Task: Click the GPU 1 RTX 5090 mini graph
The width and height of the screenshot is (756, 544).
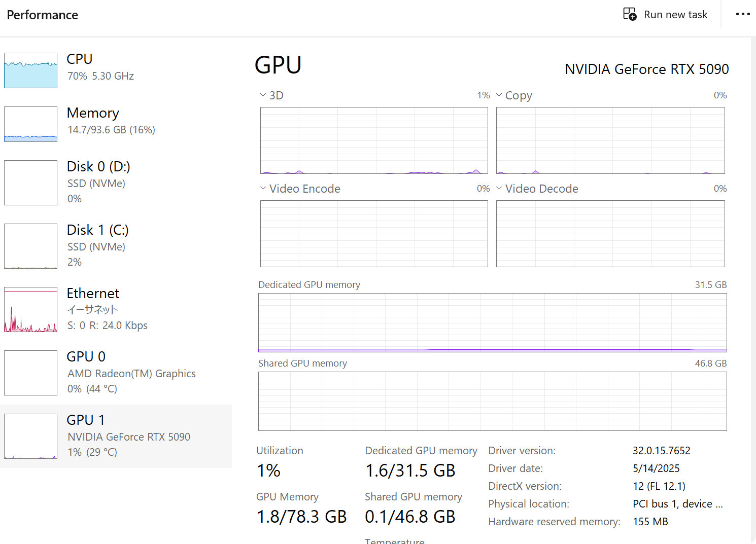Action: point(30,436)
